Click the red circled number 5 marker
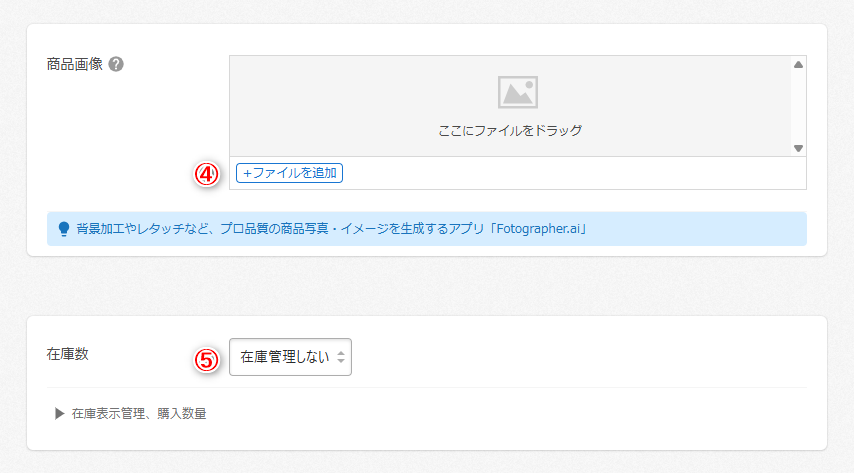The height and width of the screenshot is (473, 854). click(x=206, y=358)
